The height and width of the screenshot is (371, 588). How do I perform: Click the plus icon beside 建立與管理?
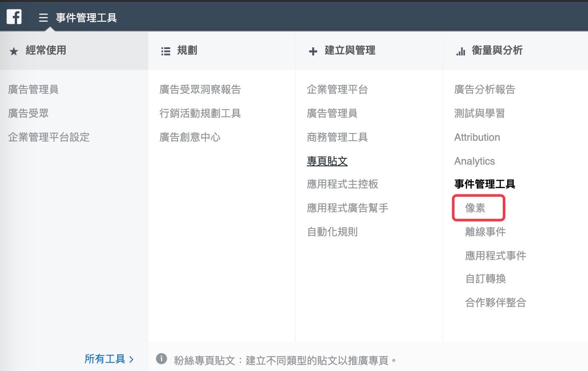tap(313, 52)
